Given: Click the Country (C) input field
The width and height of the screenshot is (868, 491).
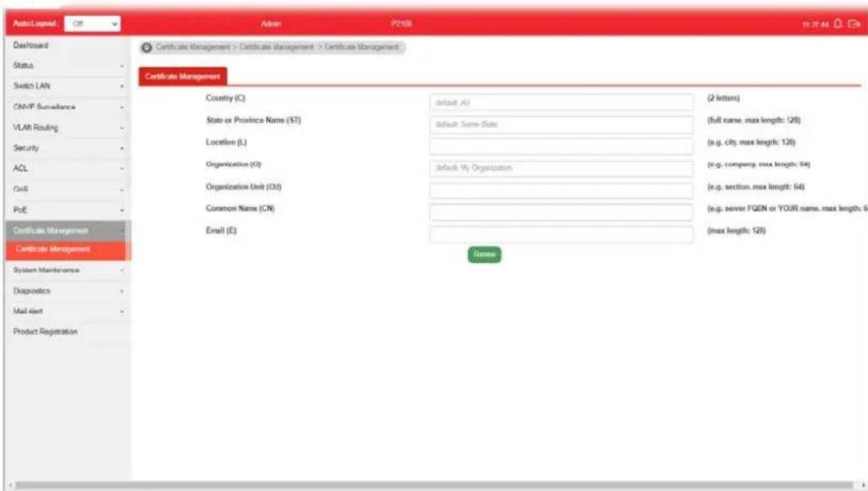Looking at the screenshot, I should [x=560, y=102].
